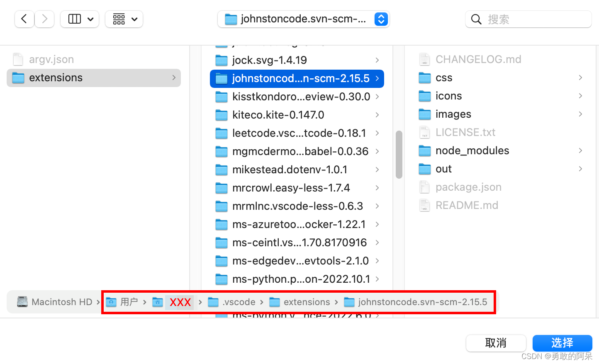Open the column view switcher
This screenshot has height=364, width=599.
click(80, 19)
